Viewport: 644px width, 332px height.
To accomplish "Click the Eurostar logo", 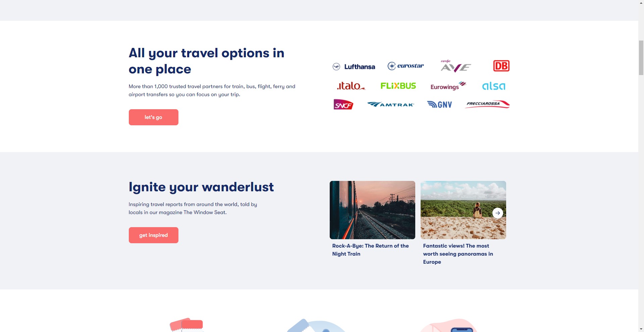I will tap(406, 66).
